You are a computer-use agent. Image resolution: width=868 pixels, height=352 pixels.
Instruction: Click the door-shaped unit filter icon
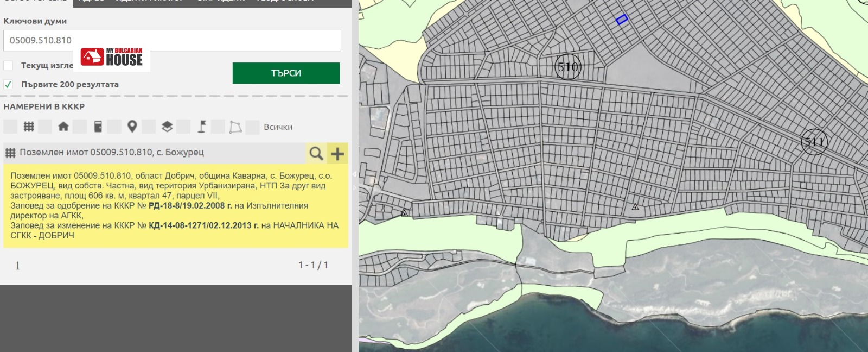(98, 127)
